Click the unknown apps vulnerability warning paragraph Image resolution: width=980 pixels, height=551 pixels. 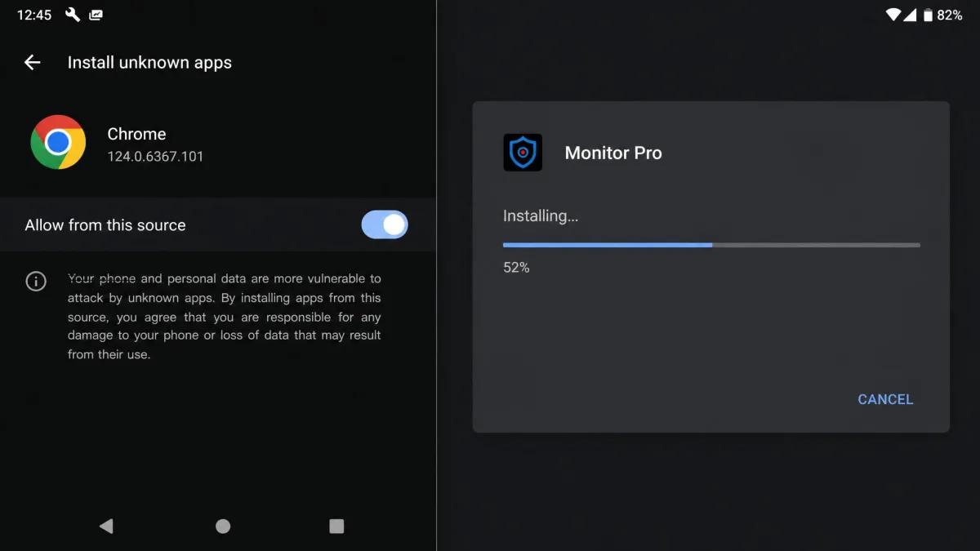coord(225,317)
